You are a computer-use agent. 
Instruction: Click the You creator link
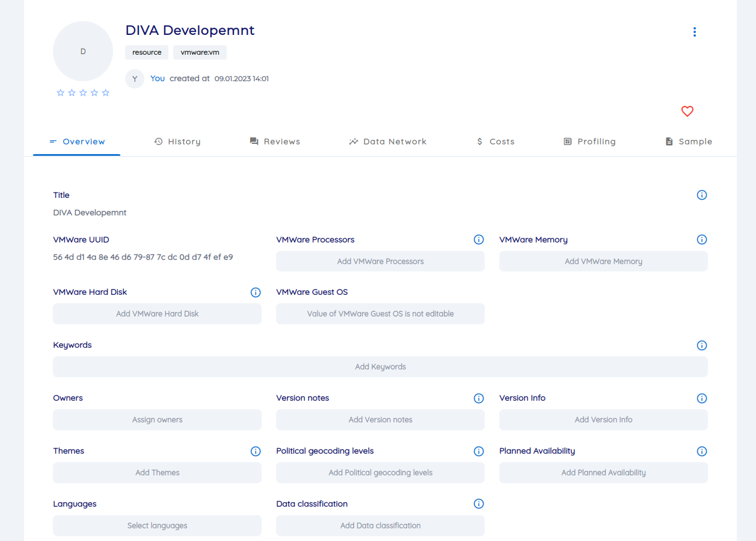pos(157,78)
